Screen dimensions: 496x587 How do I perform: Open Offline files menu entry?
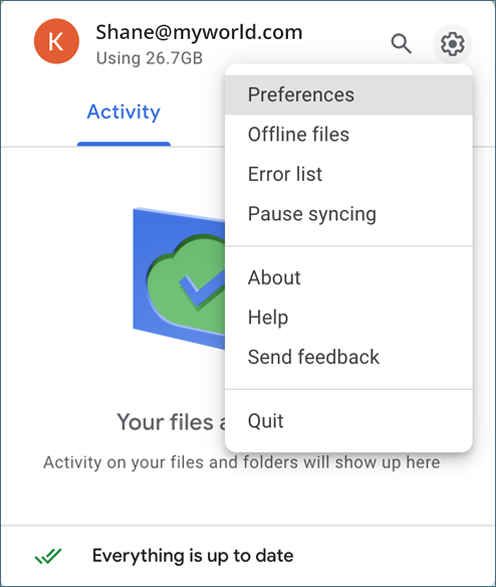point(349,134)
